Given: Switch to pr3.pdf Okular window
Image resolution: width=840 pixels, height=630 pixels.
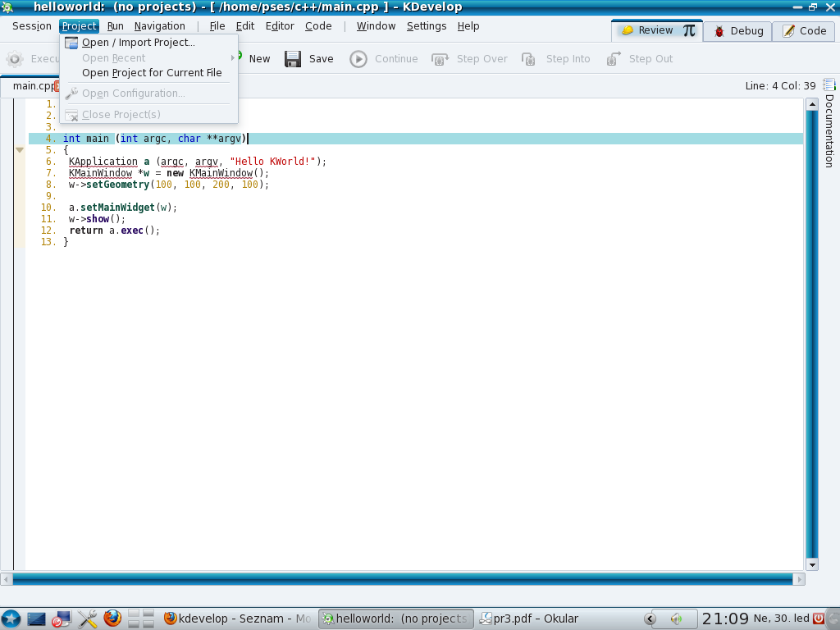Looking at the screenshot, I should coord(529,619).
